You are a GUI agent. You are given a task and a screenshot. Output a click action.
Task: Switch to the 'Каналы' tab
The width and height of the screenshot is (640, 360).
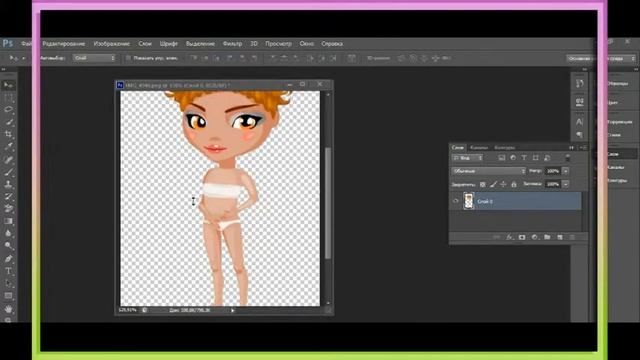479,147
